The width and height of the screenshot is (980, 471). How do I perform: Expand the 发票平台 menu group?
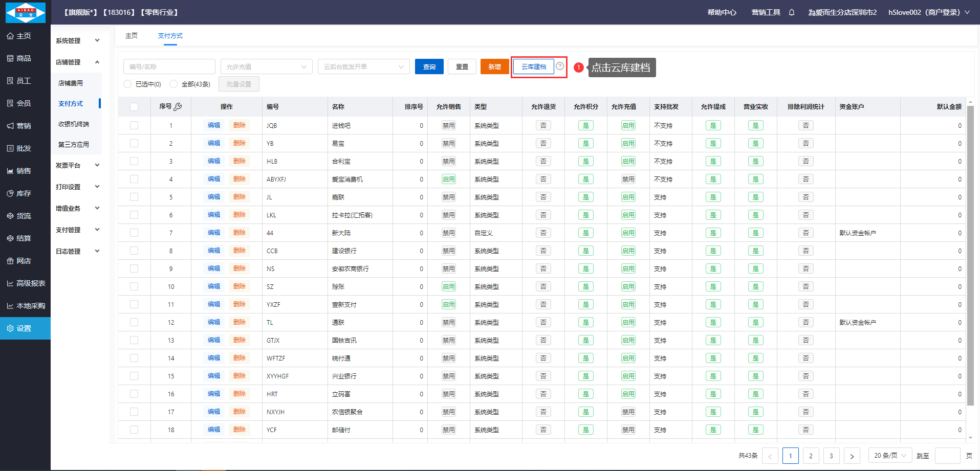click(x=77, y=166)
